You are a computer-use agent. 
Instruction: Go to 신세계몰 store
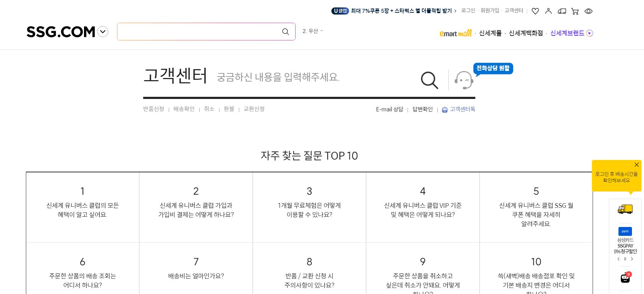490,33
